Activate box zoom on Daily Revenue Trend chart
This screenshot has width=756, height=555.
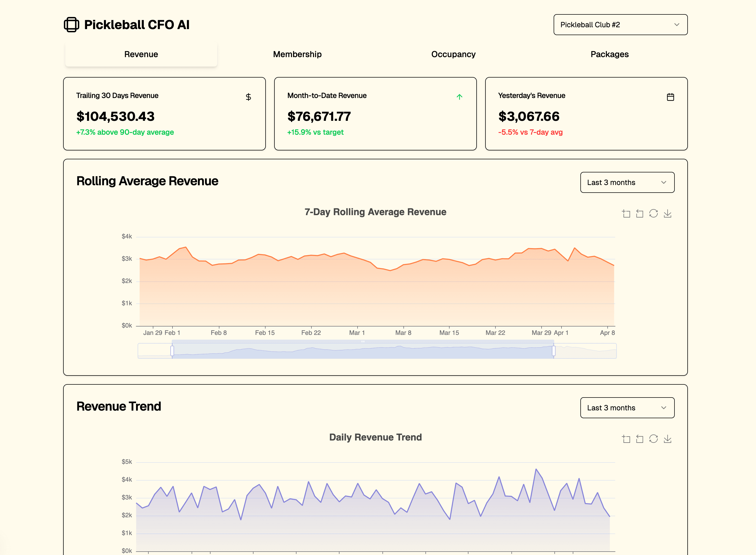point(626,439)
